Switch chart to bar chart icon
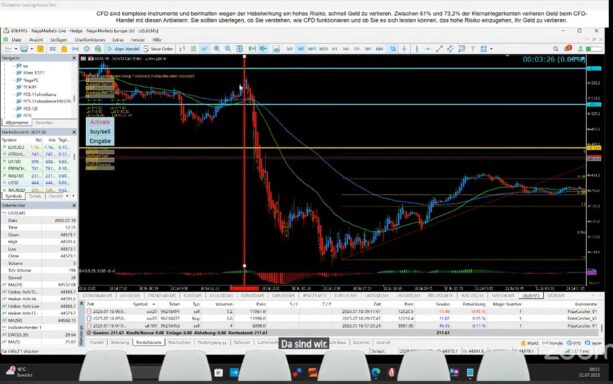Image resolution: width=613 pixels, height=384 pixels. point(182,49)
